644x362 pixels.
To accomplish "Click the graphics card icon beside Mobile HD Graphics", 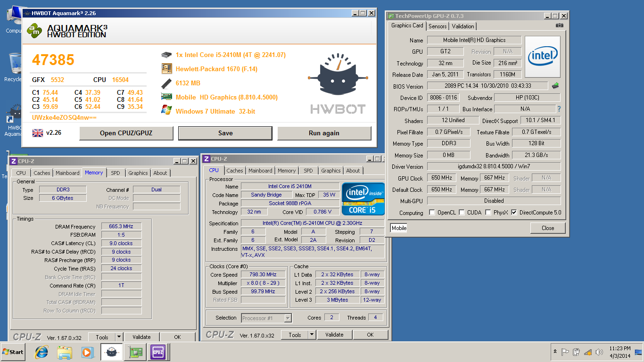I will pos(166,97).
